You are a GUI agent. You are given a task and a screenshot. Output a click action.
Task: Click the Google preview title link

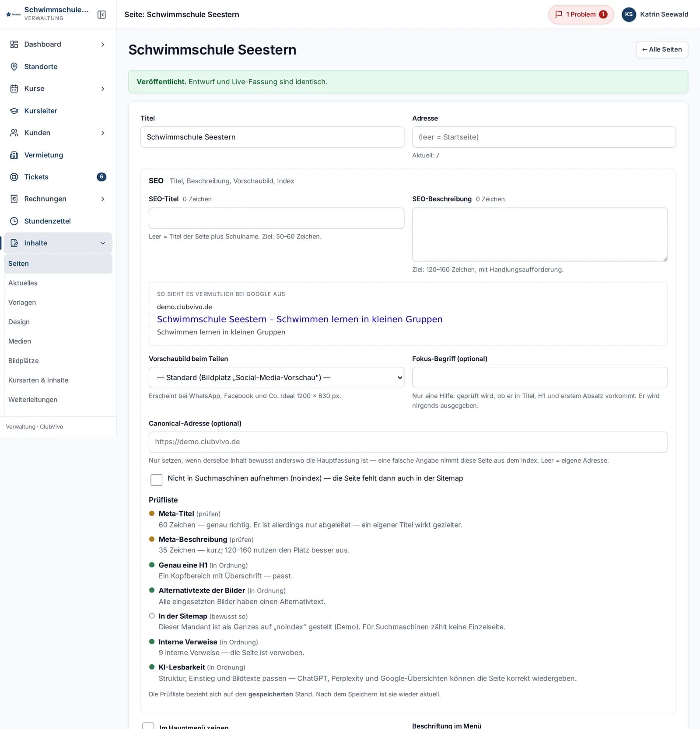[x=300, y=319]
